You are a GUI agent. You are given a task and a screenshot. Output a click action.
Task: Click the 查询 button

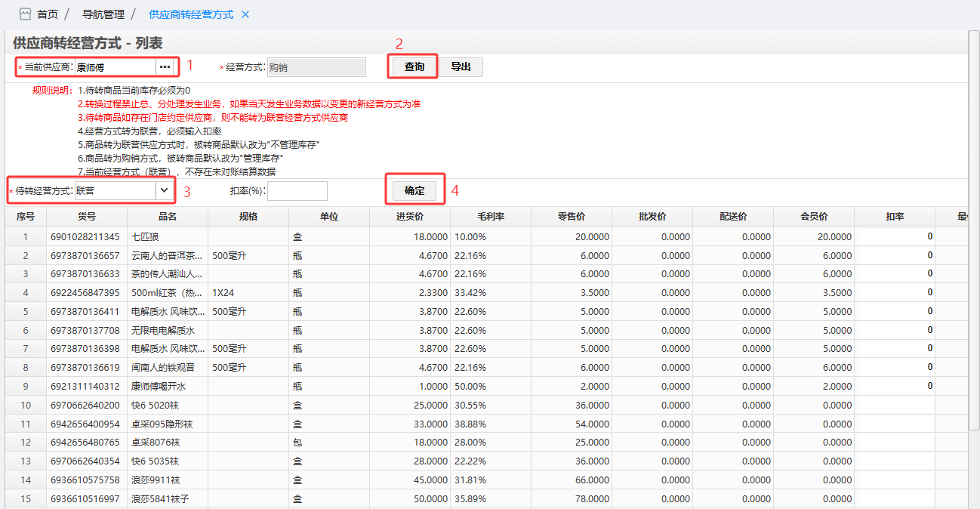[414, 66]
